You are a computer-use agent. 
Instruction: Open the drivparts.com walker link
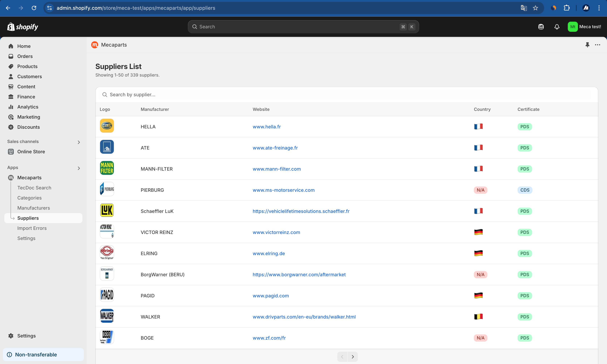[304, 317]
